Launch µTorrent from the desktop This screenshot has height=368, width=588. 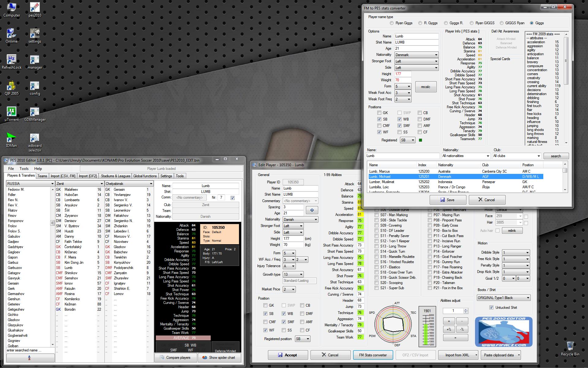(x=11, y=114)
